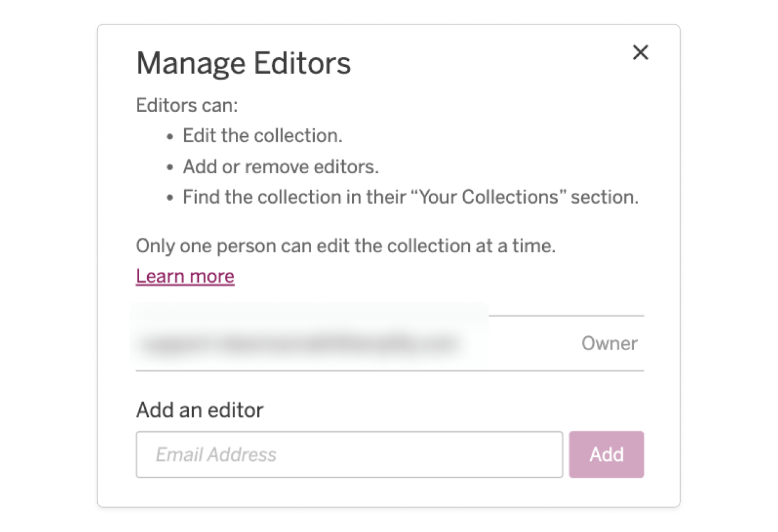Select the owner row in editors list
The image size is (778, 532).
coord(389,343)
